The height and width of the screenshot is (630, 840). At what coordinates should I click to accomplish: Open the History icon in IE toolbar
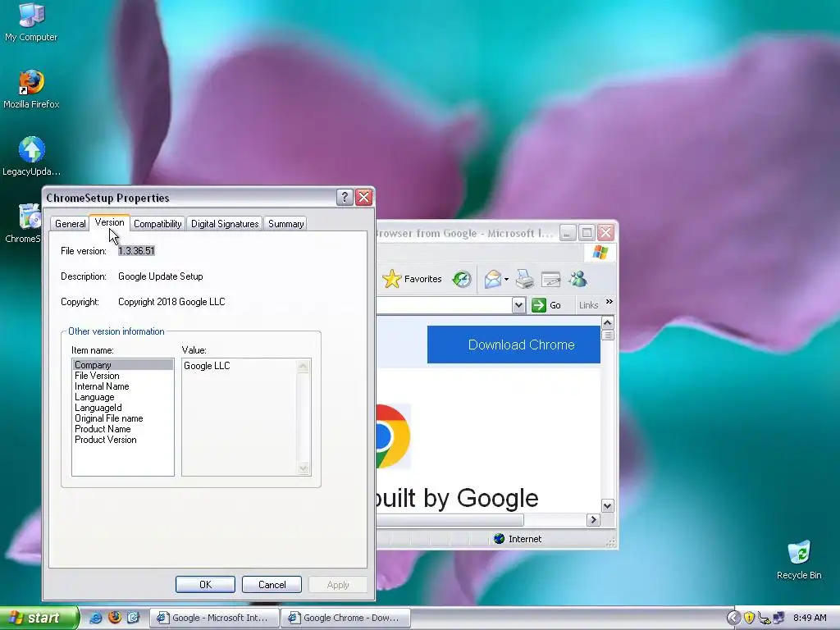461,279
